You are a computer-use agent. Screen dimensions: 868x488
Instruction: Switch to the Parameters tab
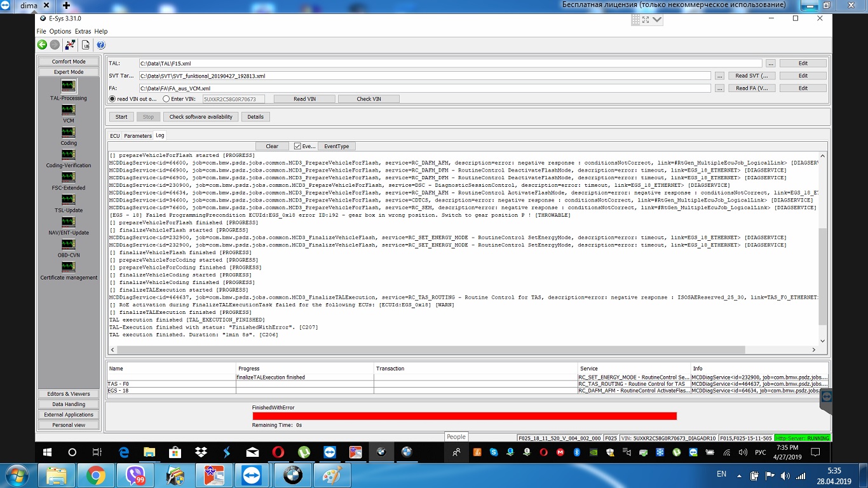click(138, 136)
